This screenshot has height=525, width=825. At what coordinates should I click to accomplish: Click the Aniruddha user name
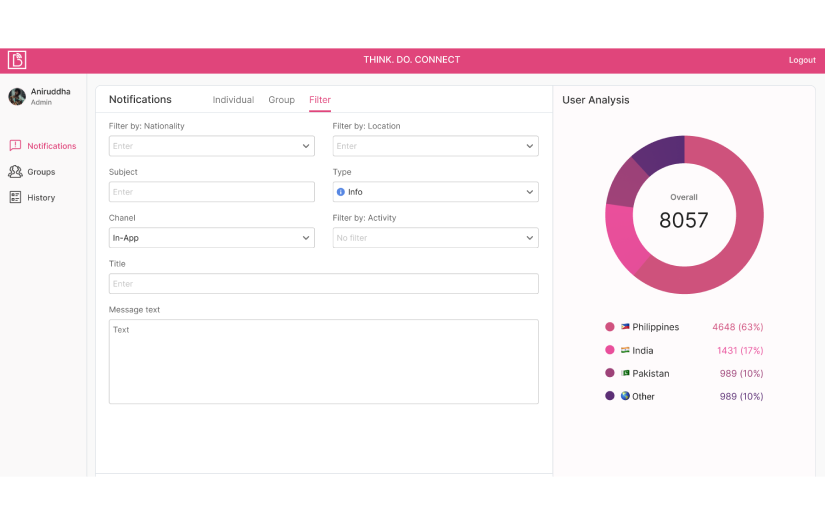(x=51, y=92)
